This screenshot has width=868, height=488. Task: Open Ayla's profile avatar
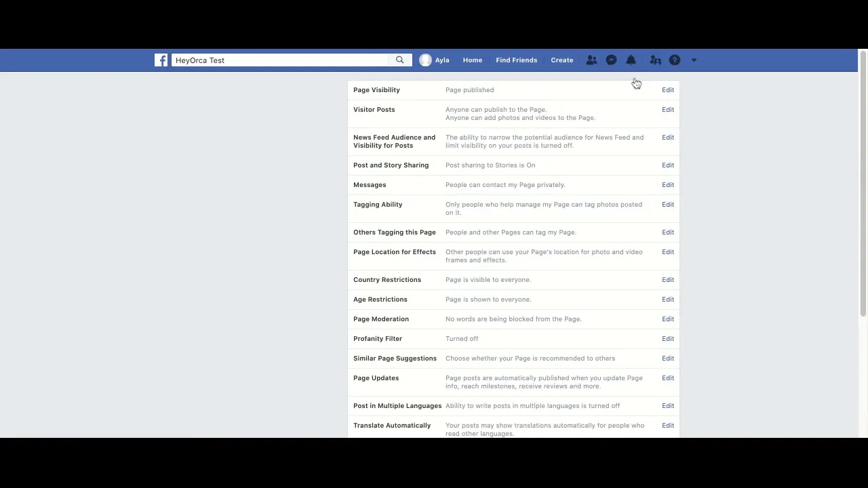pyautogui.click(x=425, y=60)
